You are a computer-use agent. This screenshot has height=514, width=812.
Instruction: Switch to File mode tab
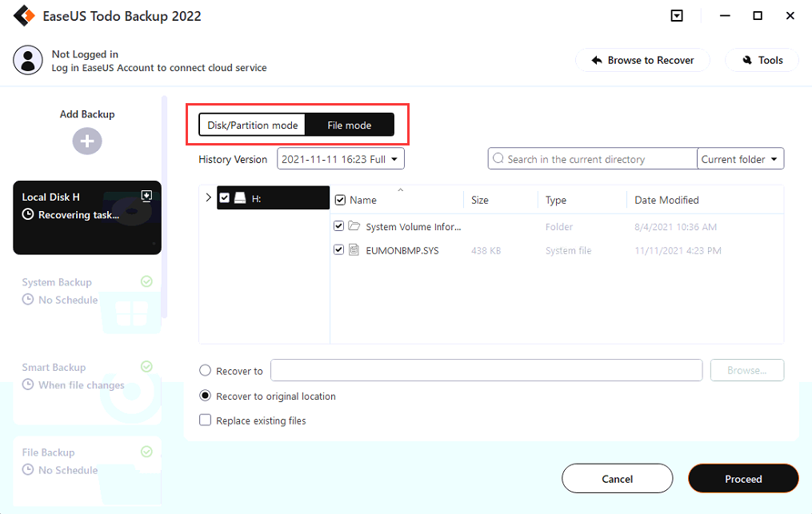[x=349, y=125]
